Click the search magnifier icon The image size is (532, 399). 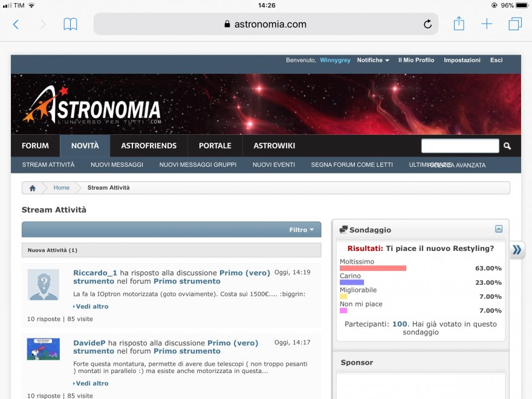[x=507, y=146]
